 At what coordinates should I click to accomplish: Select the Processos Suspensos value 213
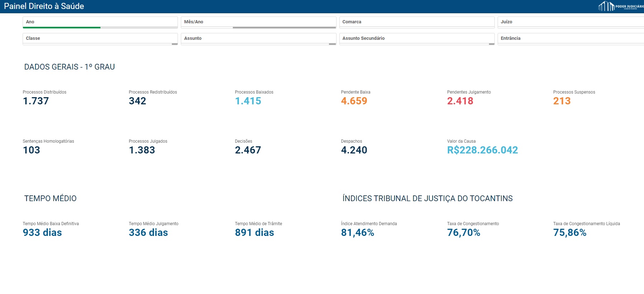click(562, 101)
